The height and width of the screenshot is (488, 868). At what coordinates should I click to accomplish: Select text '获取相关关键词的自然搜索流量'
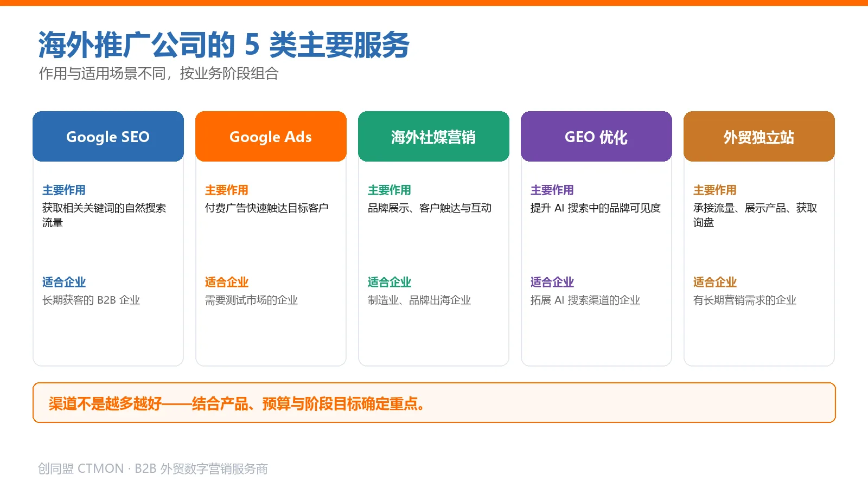coord(104,215)
